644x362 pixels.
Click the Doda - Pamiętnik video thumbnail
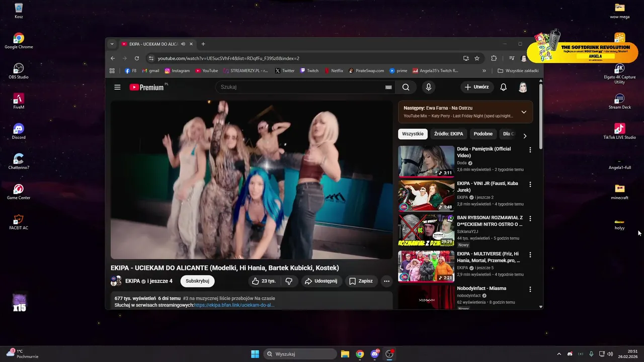[x=426, y=161]
